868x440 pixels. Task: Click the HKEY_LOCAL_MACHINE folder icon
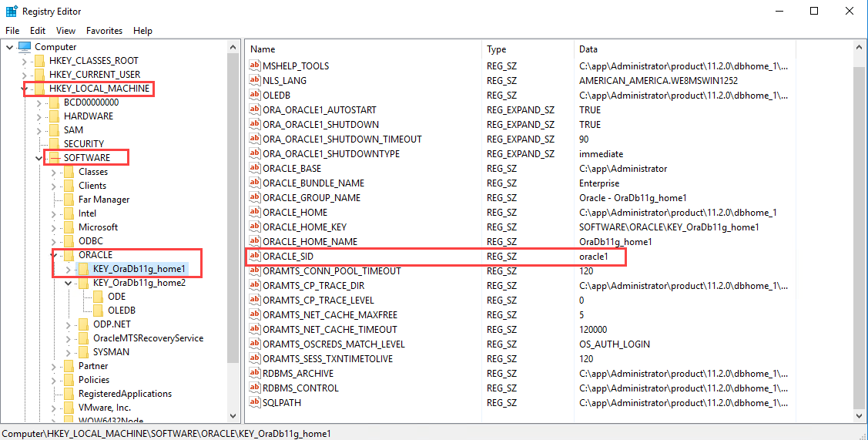click(x=39, y=89)
